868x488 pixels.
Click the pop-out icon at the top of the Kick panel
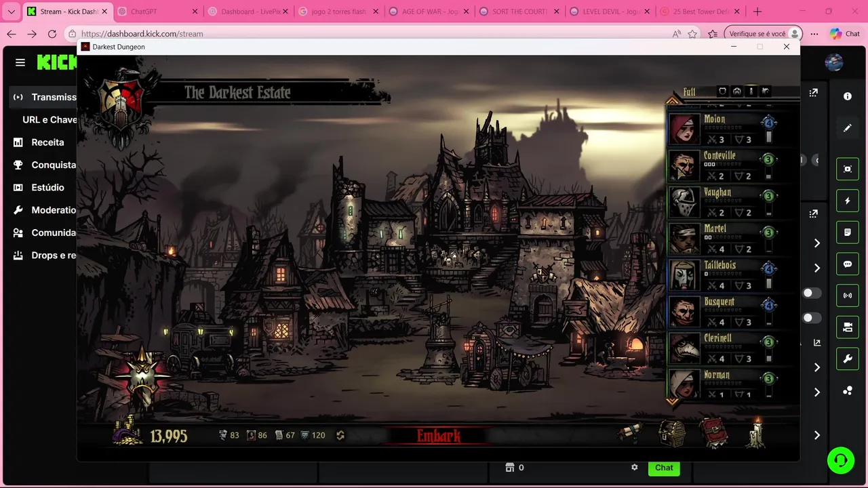click(814, 93)
